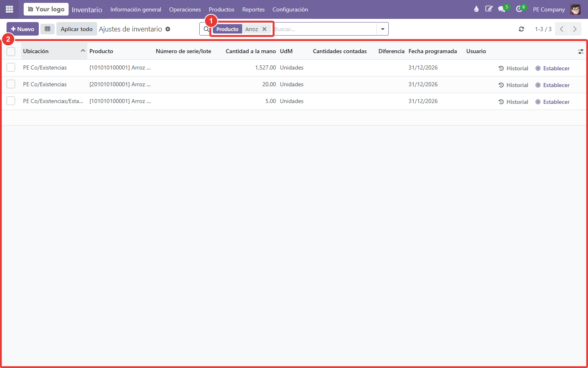Click the gear icon beside Ajustes de inventario
The height and width of the screenshot is (368, 588).
(168, 29)
